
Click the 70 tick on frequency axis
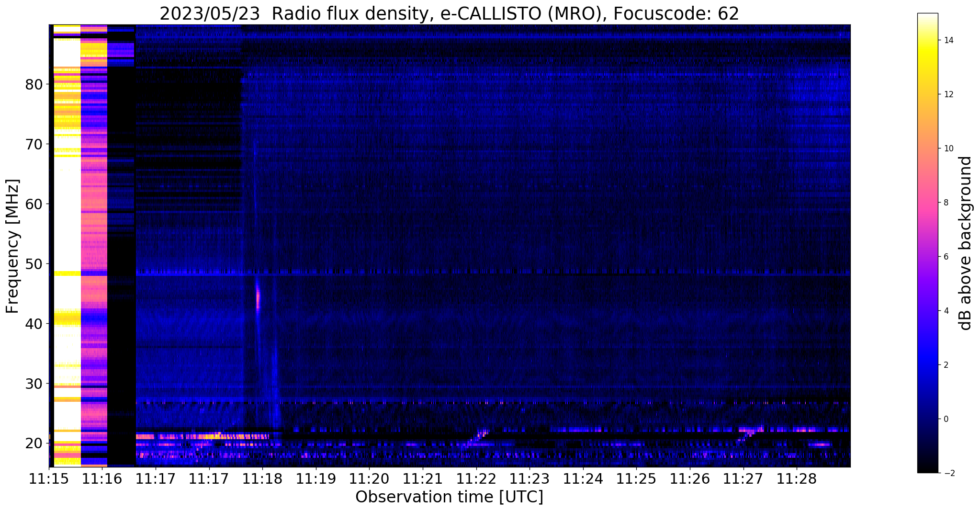(x=34, y=144)
